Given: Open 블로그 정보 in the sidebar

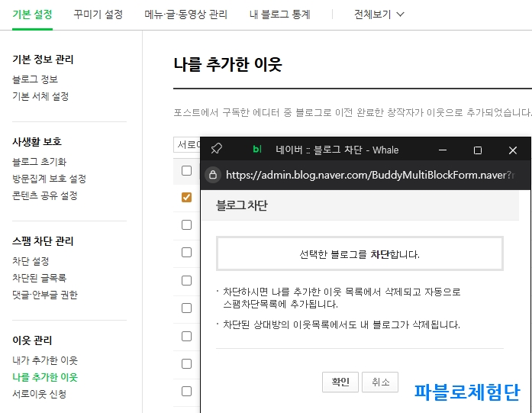Looking at the screenshot, I should 35,79.
